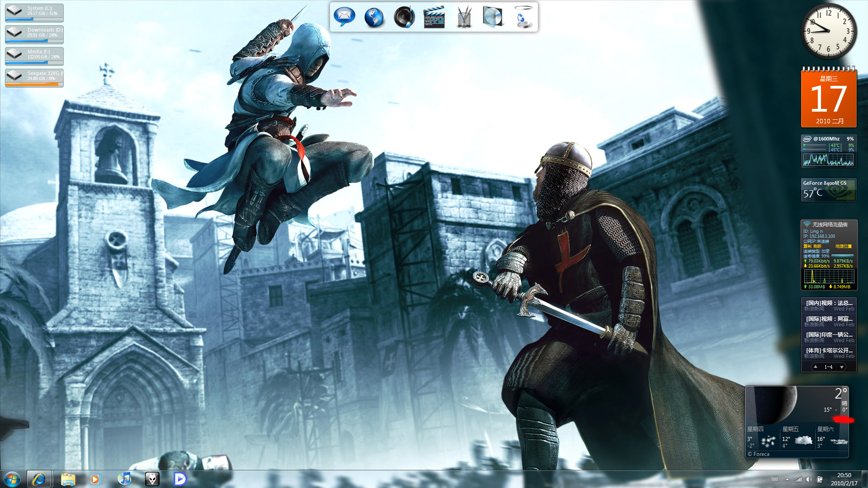
Task: Click the news gadget next page down arrow
Action: (x=841, y=367)
